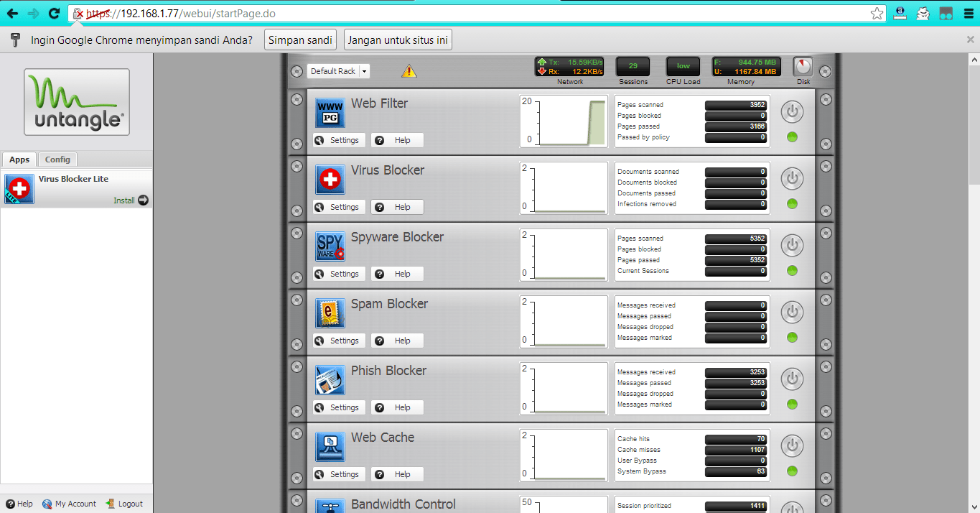Viewport: 980px width, 513px height.
Task: Open Virus Blocker Settings
Action: pos(339,207)
